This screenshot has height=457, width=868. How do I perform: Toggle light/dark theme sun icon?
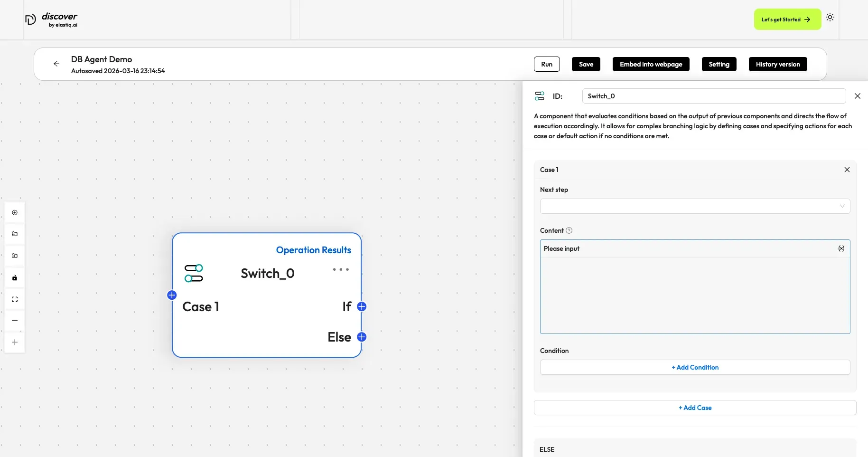(x=830, y=17)
